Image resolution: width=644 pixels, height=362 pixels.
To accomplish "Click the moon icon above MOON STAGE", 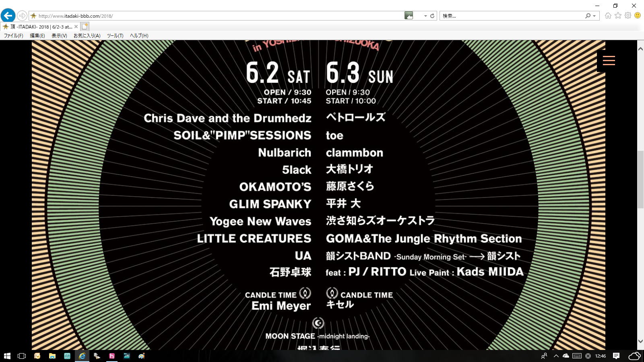I will [318, 323].
